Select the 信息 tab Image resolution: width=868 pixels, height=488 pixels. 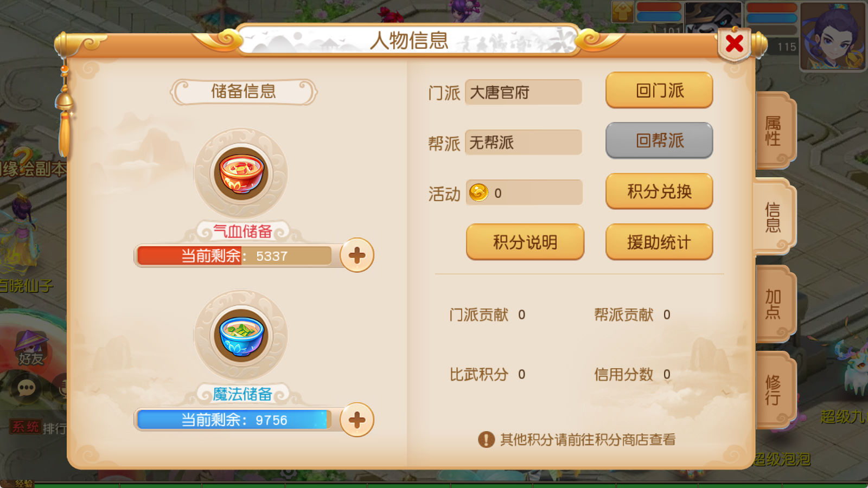pos(774,217)
